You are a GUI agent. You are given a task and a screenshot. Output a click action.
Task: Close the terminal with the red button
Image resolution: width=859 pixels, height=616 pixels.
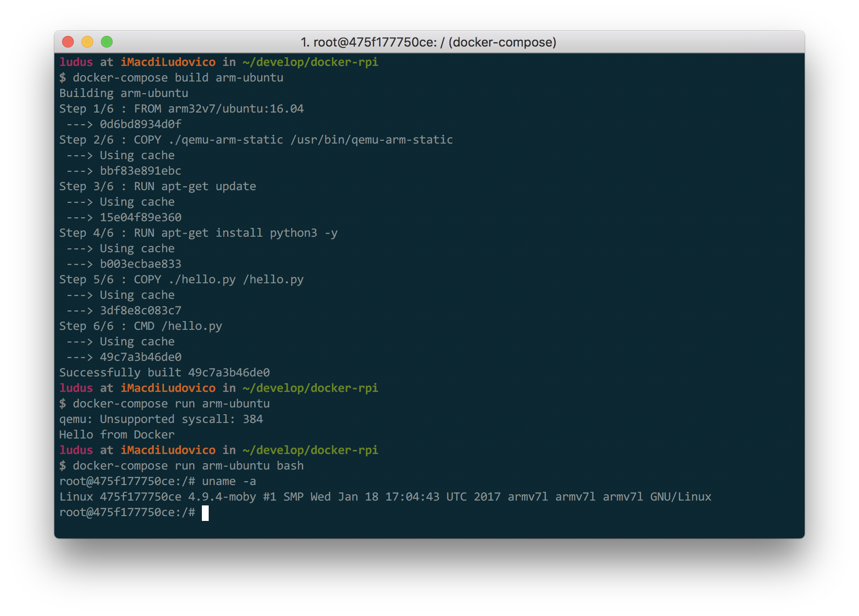click(x=68, y=42)
